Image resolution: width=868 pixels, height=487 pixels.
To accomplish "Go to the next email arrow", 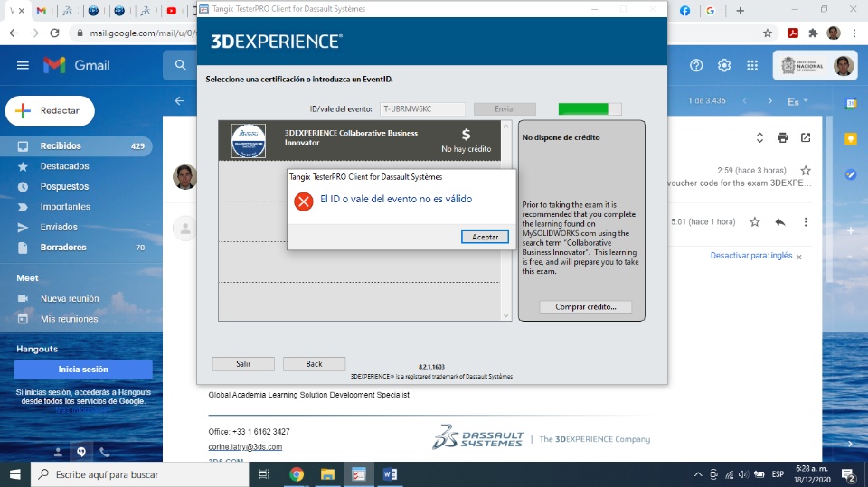I will pos(769,100).
